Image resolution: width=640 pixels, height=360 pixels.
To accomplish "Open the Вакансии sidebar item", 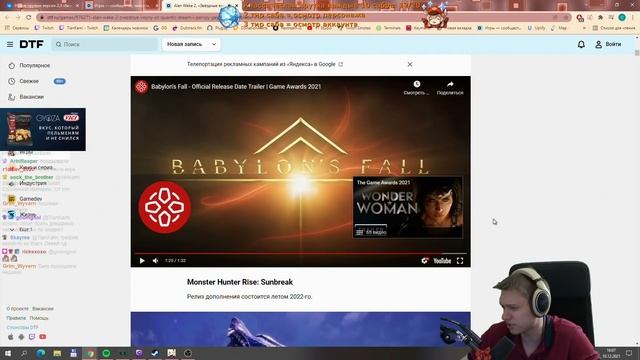I will [26, 97].
